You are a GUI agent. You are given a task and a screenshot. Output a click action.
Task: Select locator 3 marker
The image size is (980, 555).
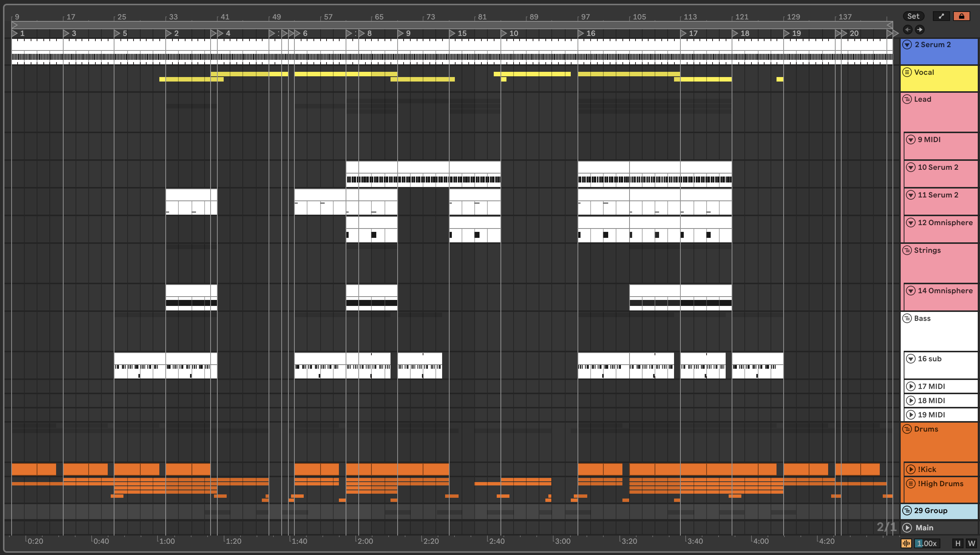[66, 33]
